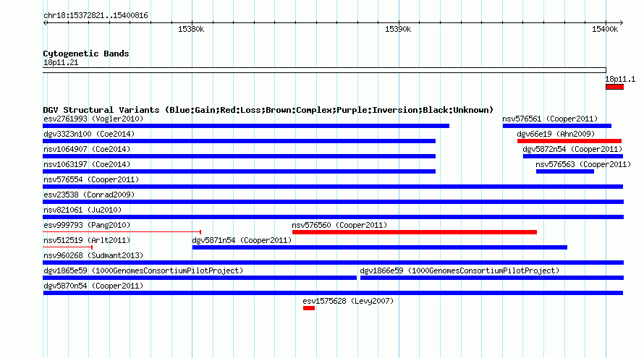The width and height of the screenshot is (644, 358).
Task: Click the chr18:15372821..15400816 coordinate label
Action: pos(96,15)
